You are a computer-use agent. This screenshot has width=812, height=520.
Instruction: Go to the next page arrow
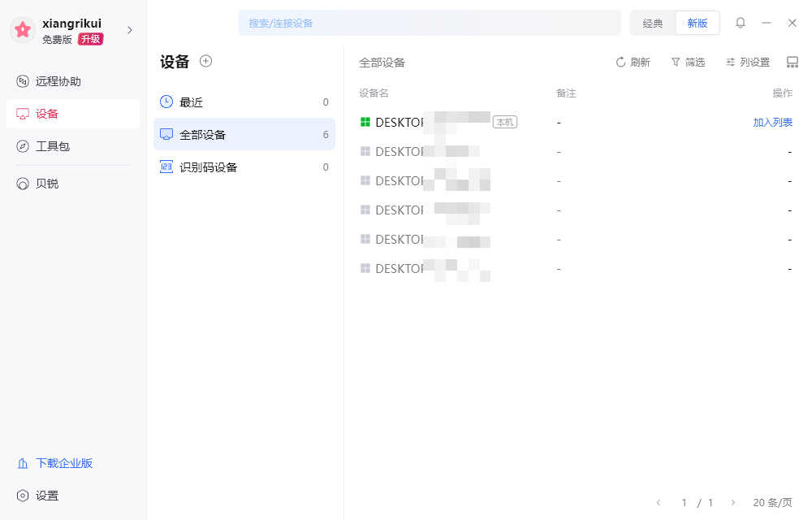coord(732,503)
